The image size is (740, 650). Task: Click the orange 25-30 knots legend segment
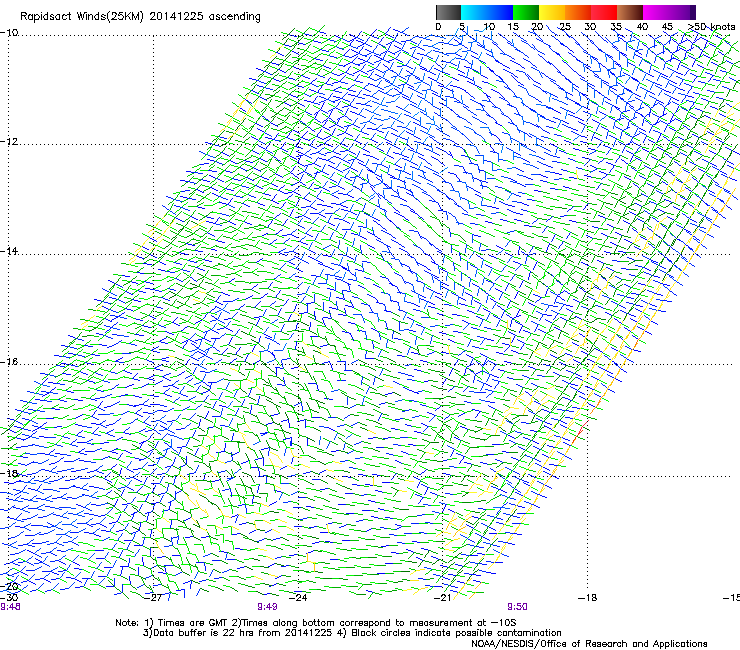(577, 12)
